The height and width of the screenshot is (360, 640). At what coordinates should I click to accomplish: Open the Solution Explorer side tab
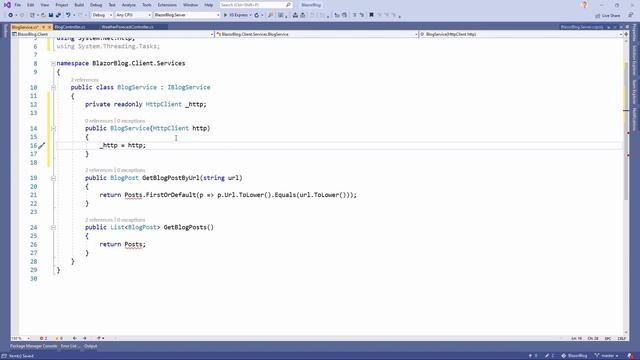(634, 60)
